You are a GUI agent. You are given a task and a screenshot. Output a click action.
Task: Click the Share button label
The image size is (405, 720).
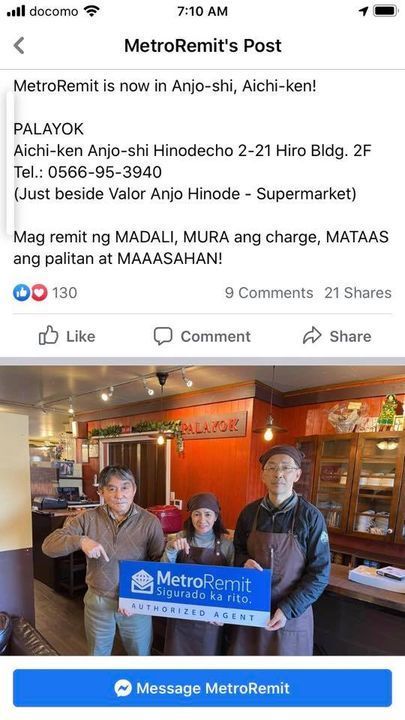click(350, 336)
